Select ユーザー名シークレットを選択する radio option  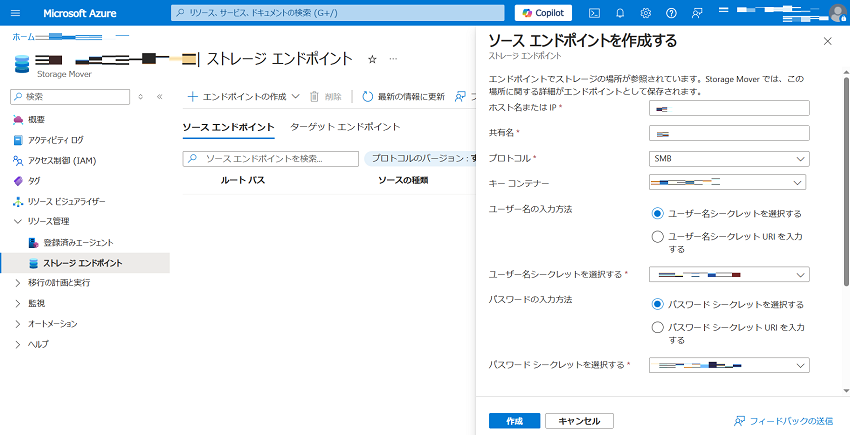[x=657, y=213]
